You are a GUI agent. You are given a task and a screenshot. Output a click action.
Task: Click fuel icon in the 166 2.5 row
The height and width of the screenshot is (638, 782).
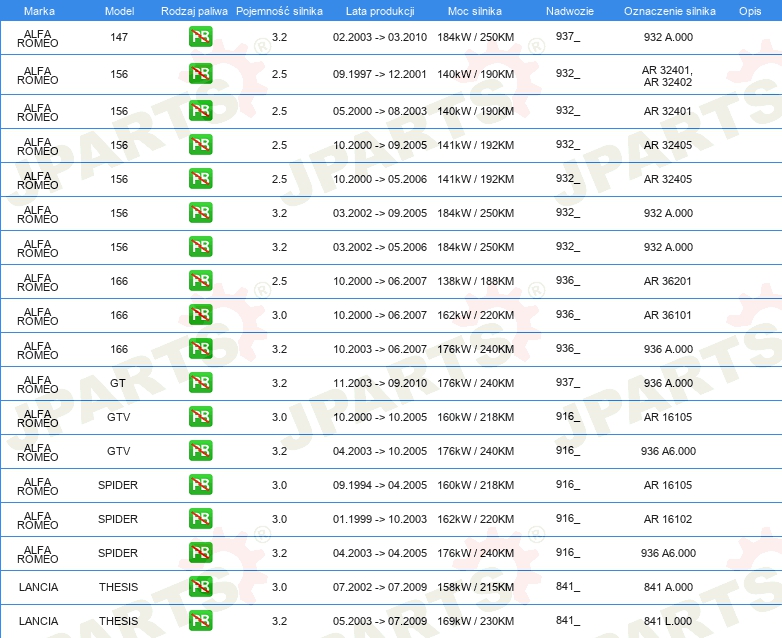pyautogui.click(x=200, y=281)
